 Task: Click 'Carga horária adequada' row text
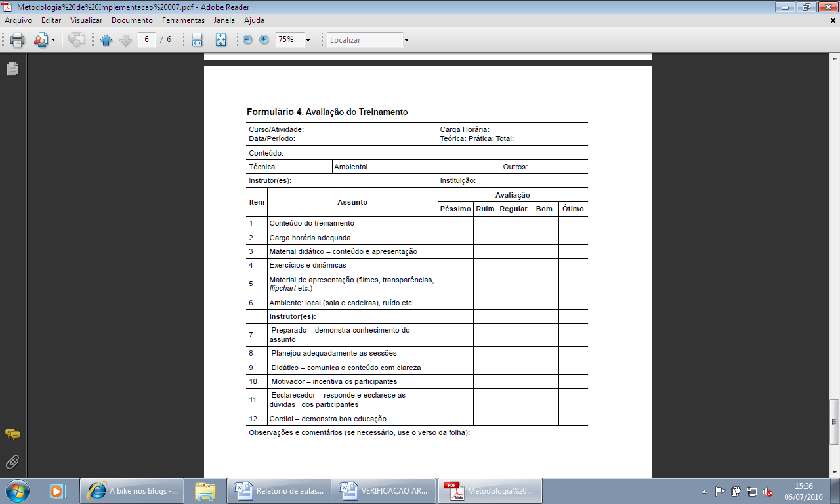point(310,238)
